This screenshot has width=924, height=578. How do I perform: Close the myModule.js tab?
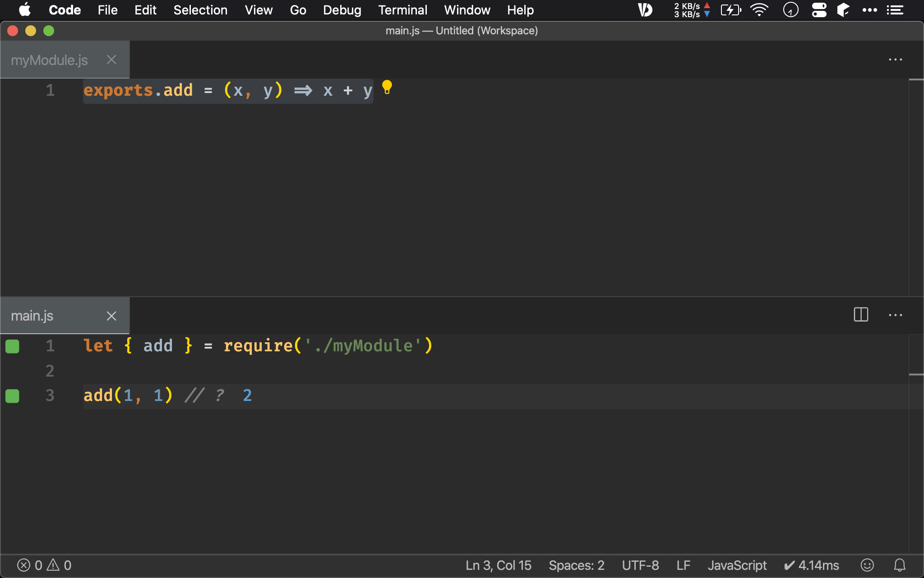pos(111,60)
